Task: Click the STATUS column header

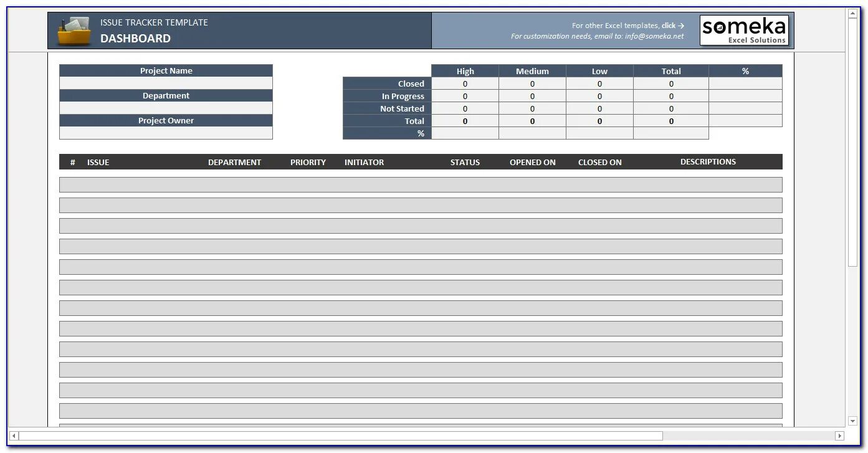Action: point(465,162)
